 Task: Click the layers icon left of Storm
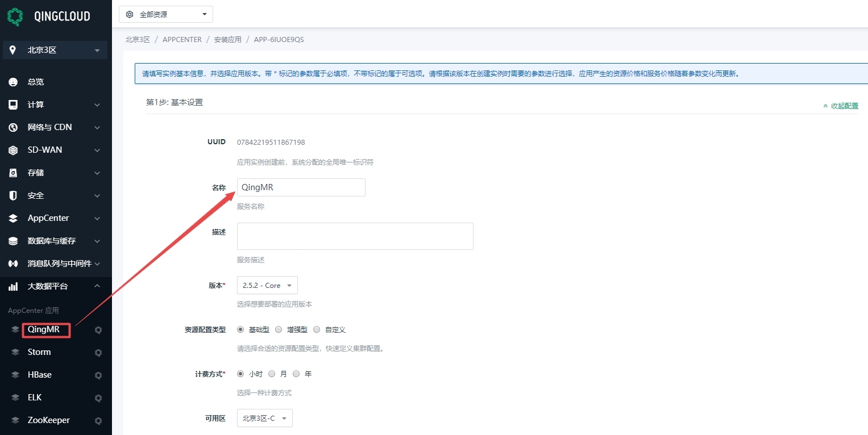15,352
